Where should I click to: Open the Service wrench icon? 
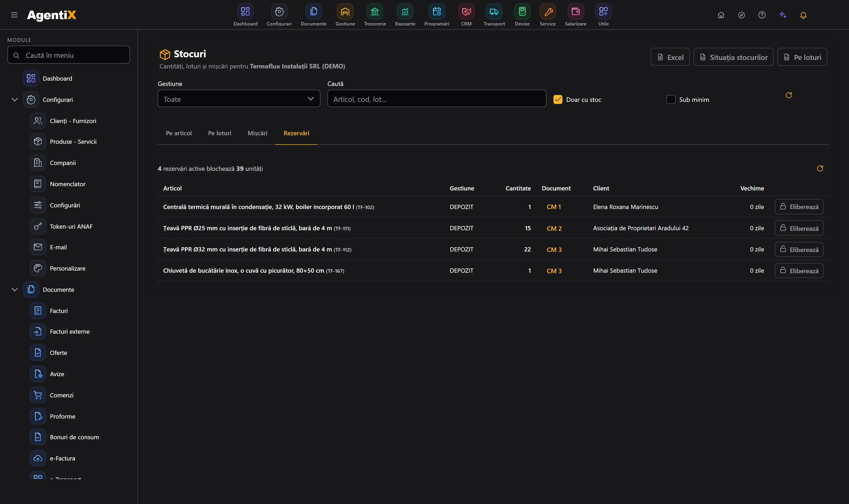pos(548,12)
